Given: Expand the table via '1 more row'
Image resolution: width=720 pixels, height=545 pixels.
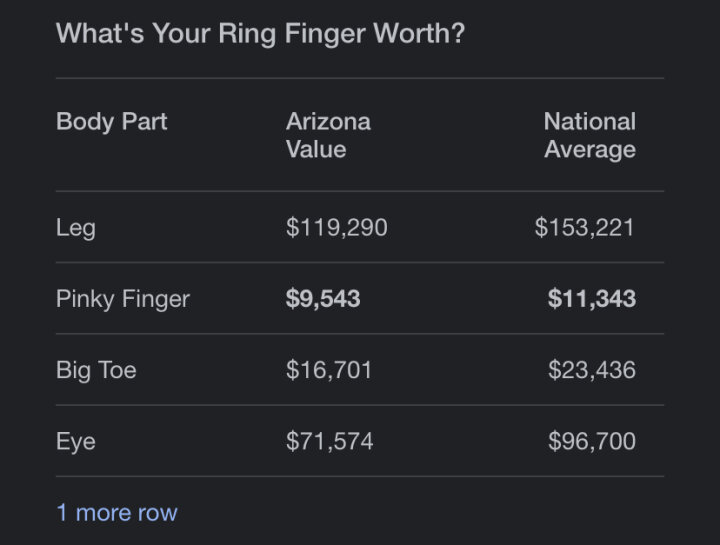Looking at the screenshot, I should pyautogui.click(x=117, y=512).
